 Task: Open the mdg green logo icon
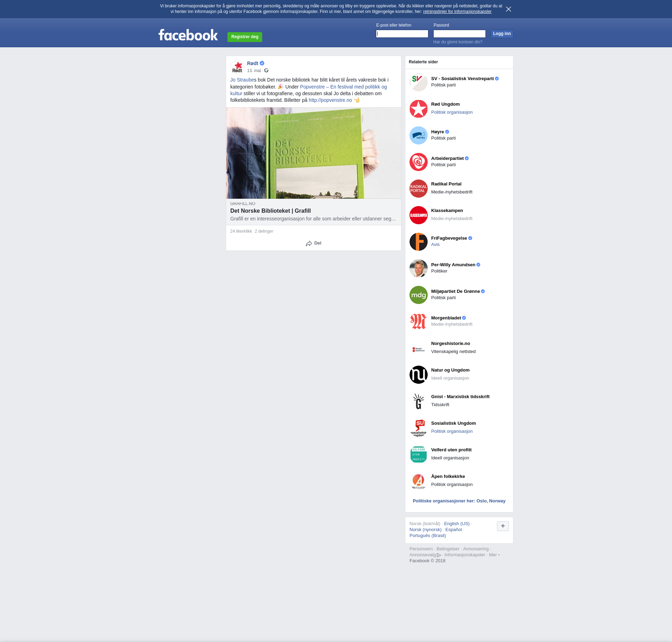click(x=418, y=295)
